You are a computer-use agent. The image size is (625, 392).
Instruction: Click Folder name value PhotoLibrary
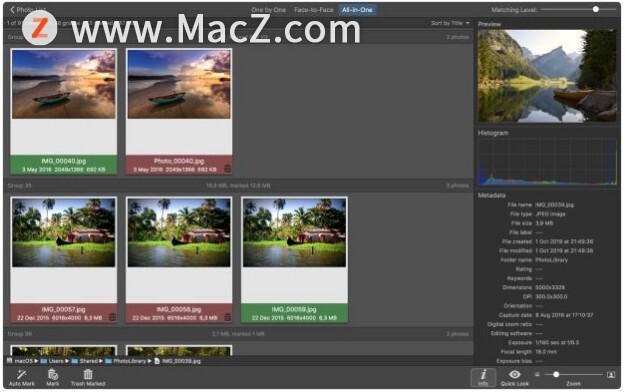[551, 260]
